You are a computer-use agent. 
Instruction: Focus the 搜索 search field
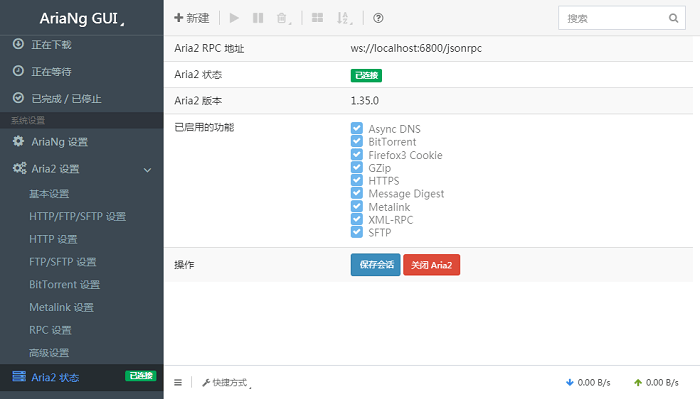click(621, 18)
